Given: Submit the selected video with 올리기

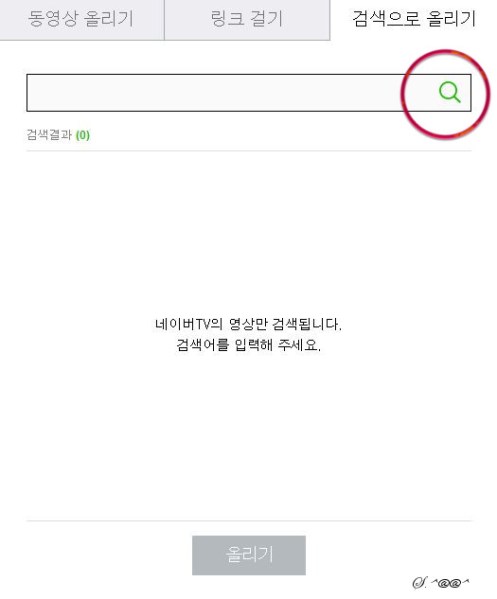Looking at the screenshot, I should pos(249,555).
